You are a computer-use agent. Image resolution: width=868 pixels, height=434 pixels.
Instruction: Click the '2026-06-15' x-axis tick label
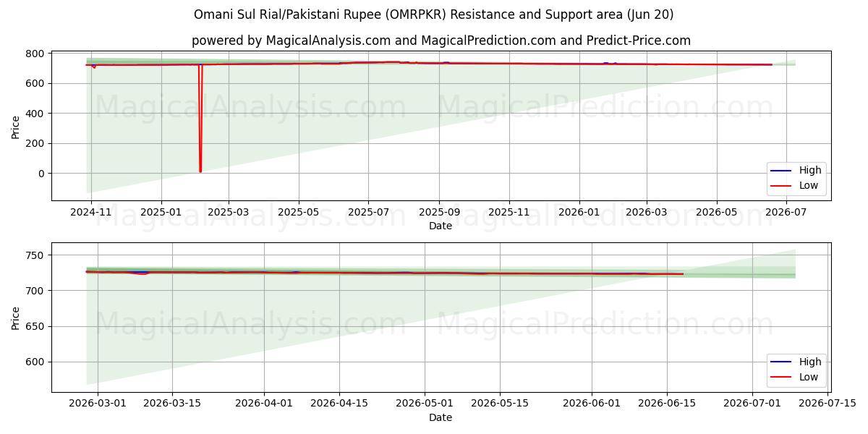(667, 404)
